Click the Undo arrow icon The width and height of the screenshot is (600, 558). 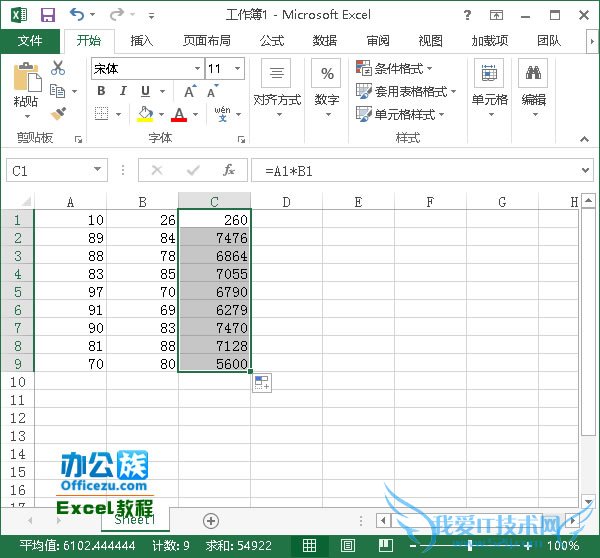[78, 15]
